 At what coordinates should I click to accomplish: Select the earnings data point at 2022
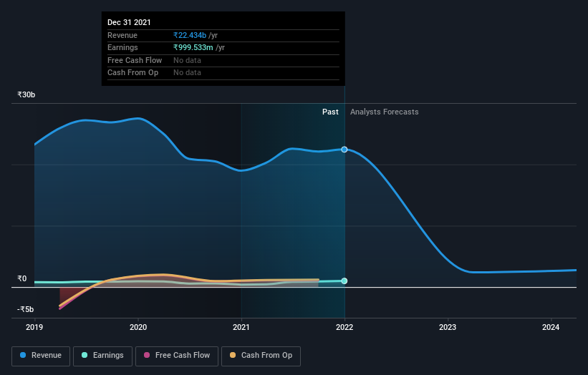pyautogui.click(x=344, y=281)
